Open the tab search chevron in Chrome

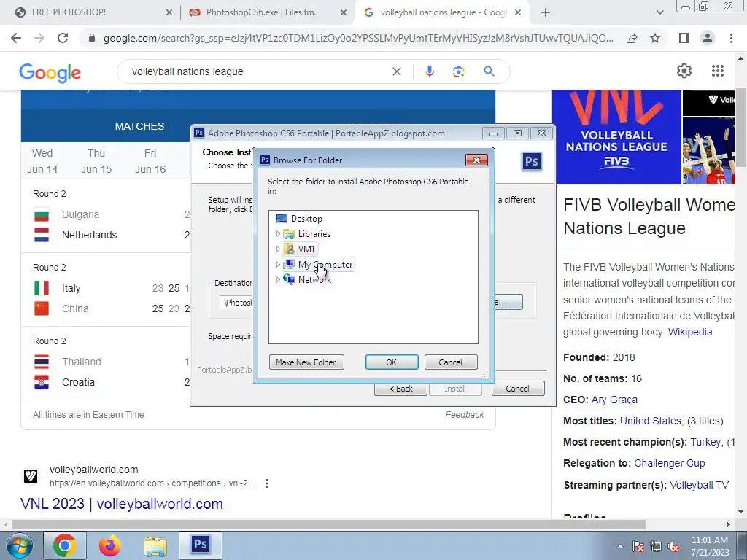click(659, 12)
